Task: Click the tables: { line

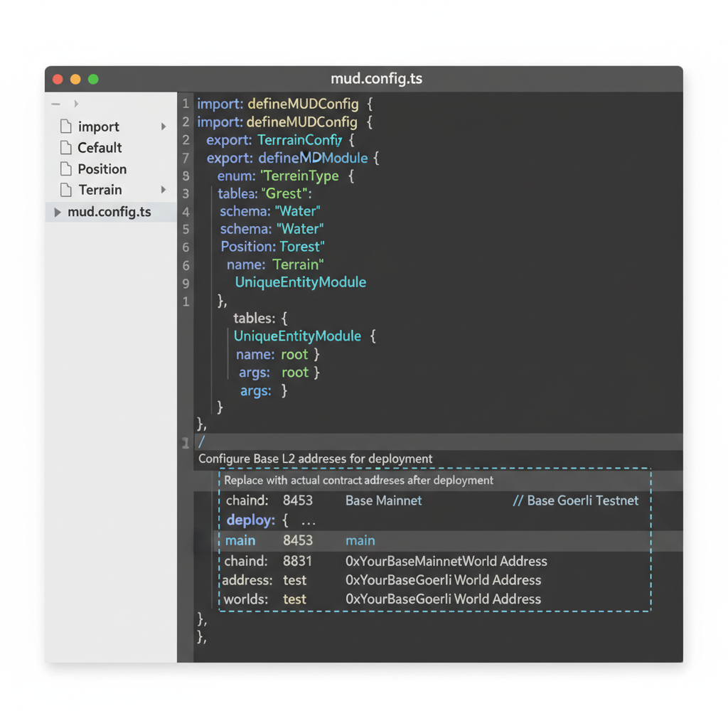Action: point(260,318)
